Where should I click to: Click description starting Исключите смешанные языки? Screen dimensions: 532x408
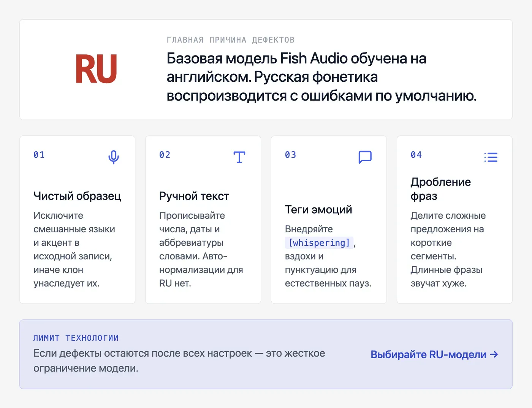(74, 249)
